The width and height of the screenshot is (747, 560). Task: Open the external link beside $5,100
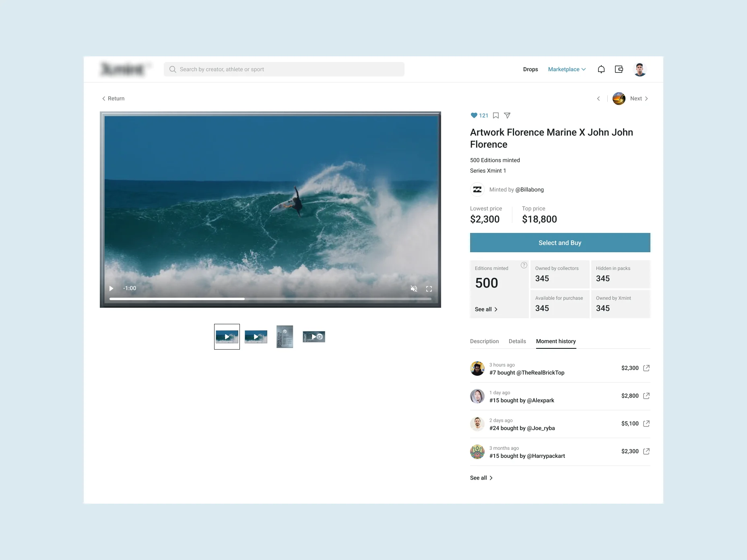coord(646,424)
